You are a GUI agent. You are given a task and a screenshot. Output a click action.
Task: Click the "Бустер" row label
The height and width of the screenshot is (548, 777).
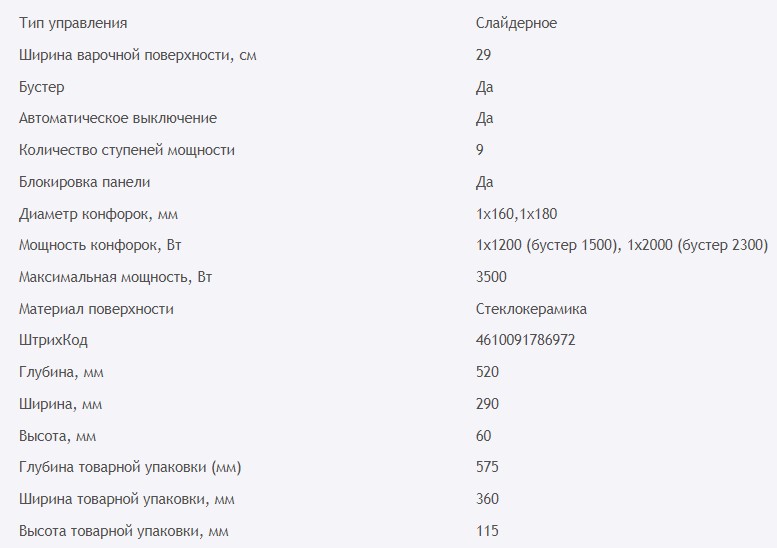42,87
